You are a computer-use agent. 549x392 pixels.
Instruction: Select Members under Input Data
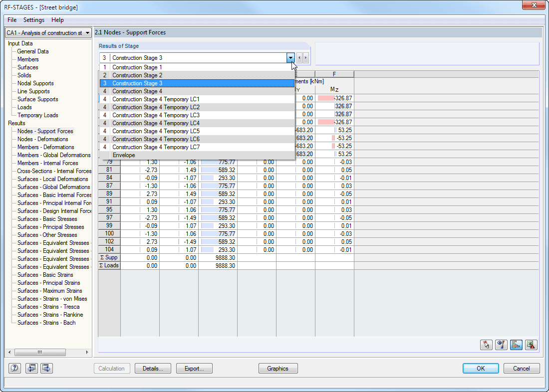28,59
